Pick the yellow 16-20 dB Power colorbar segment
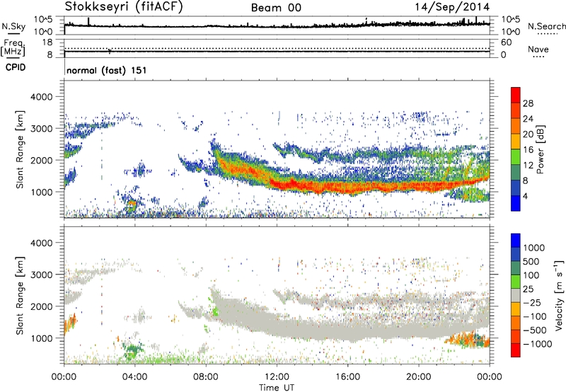The image size is (566, 392). pyautogui.click(x=516, y=142)
